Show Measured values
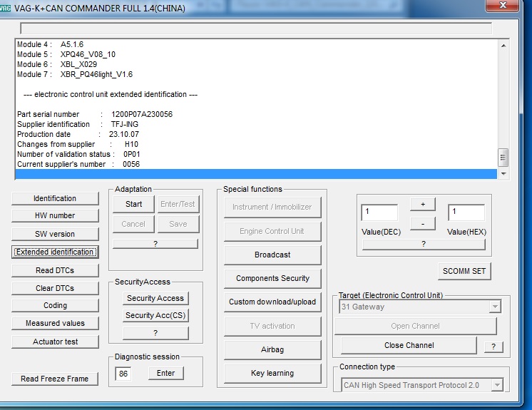The height and width of the screenshot is (410, 532). [55, 323]
